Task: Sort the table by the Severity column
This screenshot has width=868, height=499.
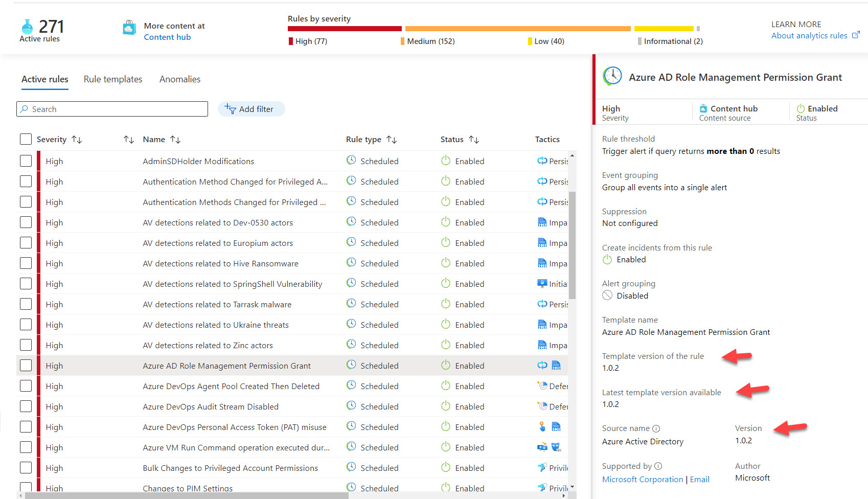Action: tap(77, 139)
